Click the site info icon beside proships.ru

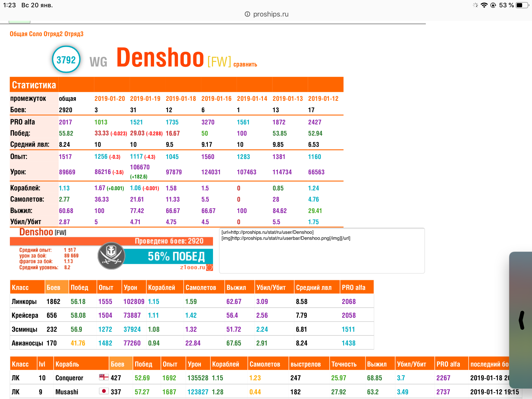[247, 14]
